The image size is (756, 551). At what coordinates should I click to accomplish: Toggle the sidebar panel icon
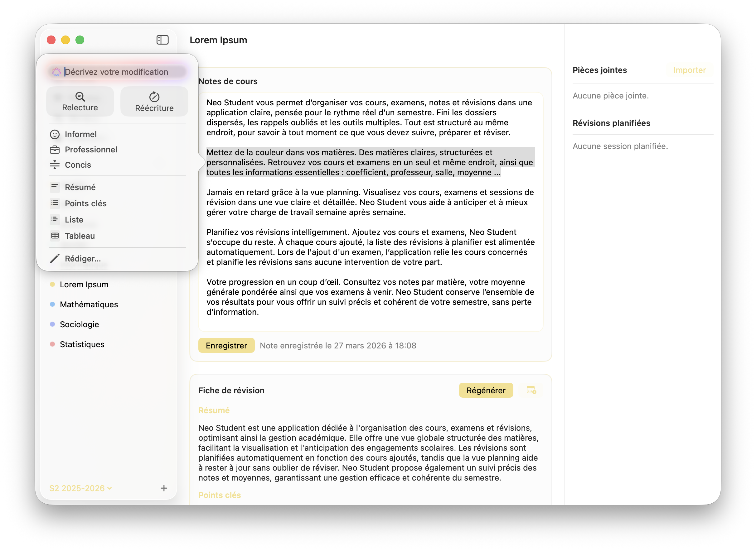click(162, 40)
